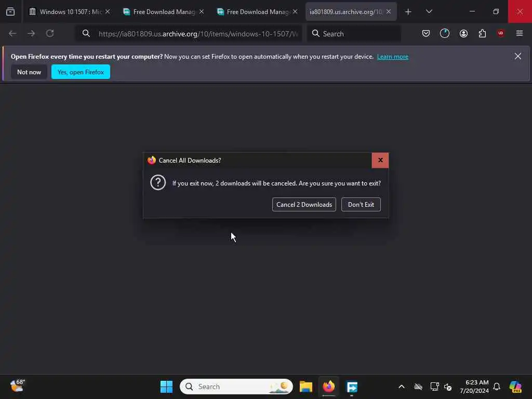Close the Cancel All Downloads dialog

tap(380, 160)
